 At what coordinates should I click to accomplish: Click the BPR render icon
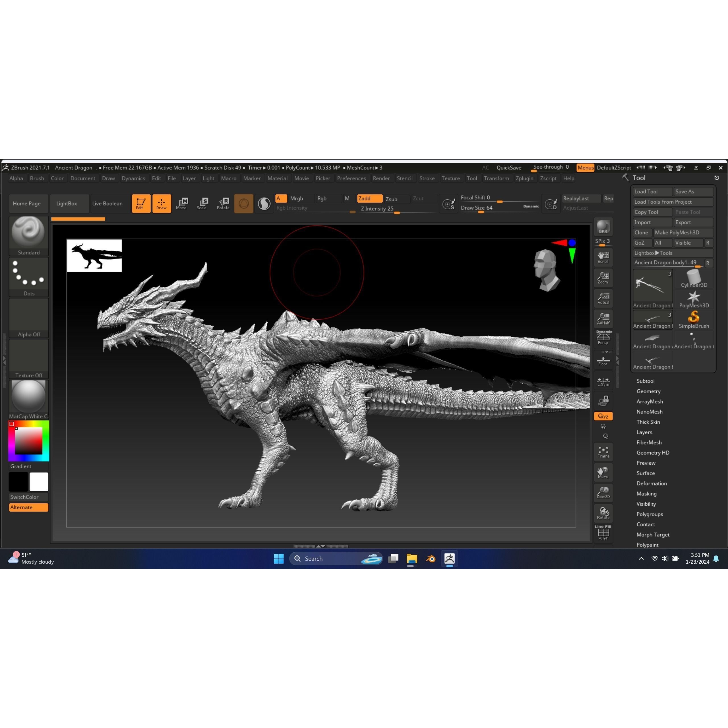click(x=603, y=227)
